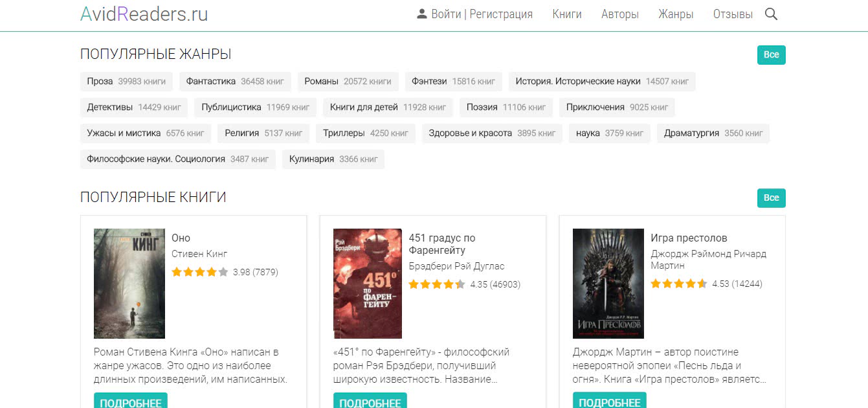Click the search magnifier icon
Viewport: 868px width, 408px height.
[x=770, y=14]
